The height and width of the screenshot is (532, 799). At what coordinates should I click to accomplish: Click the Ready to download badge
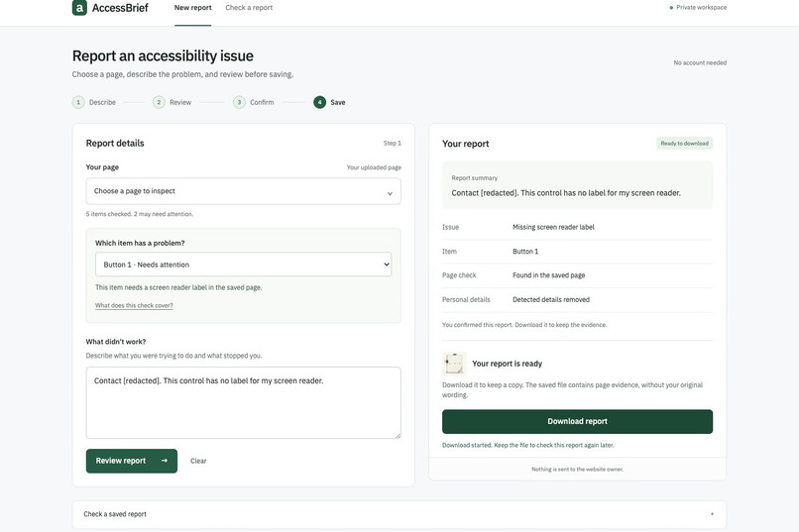point(684,144)
